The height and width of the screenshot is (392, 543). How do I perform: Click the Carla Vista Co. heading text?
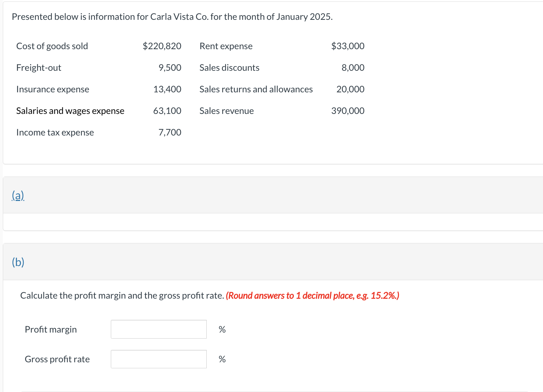click(172, 16)
